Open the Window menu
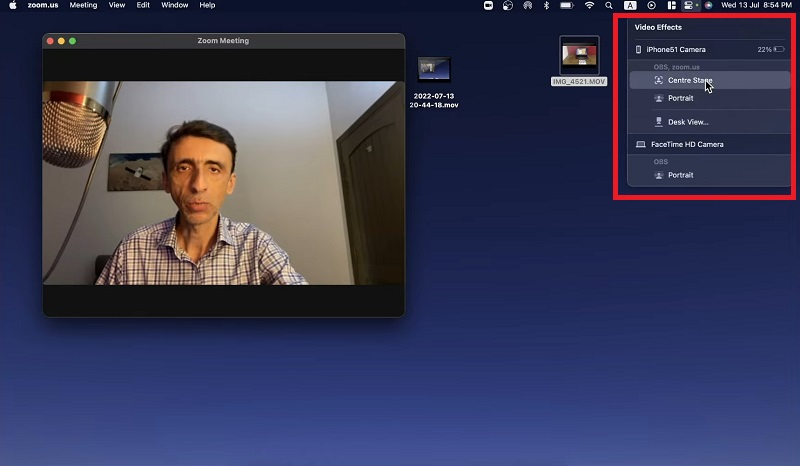Image resolution: width=800 pixels, height=466 pixels. (175, 5)
